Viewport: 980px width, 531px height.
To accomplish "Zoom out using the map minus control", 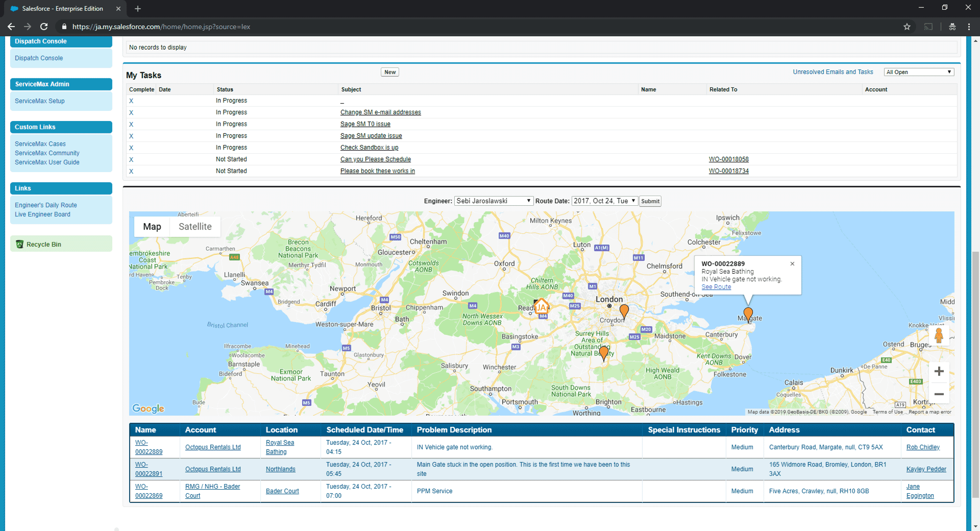I will tap(938, 394).
